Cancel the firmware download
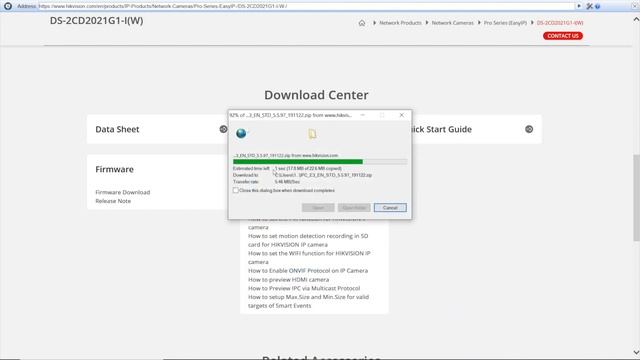The image size is (640, 360). point(390,207)
